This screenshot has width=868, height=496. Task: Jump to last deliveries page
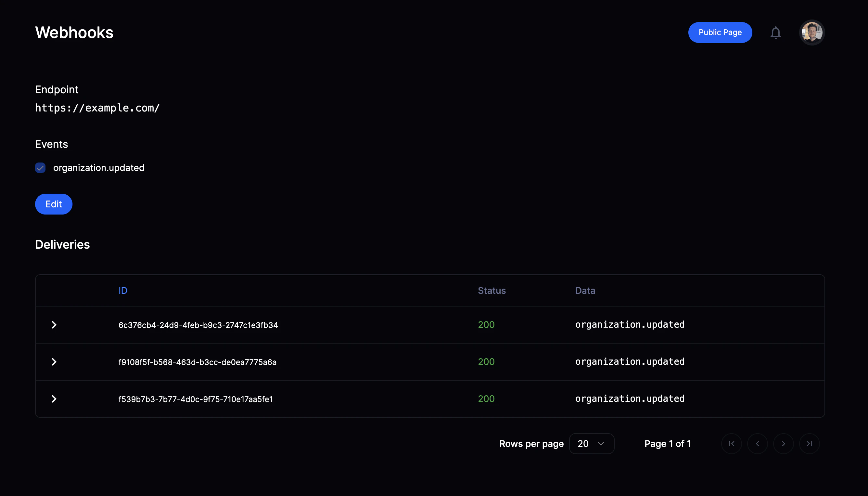pyautogui.click(x=809, y=444)
